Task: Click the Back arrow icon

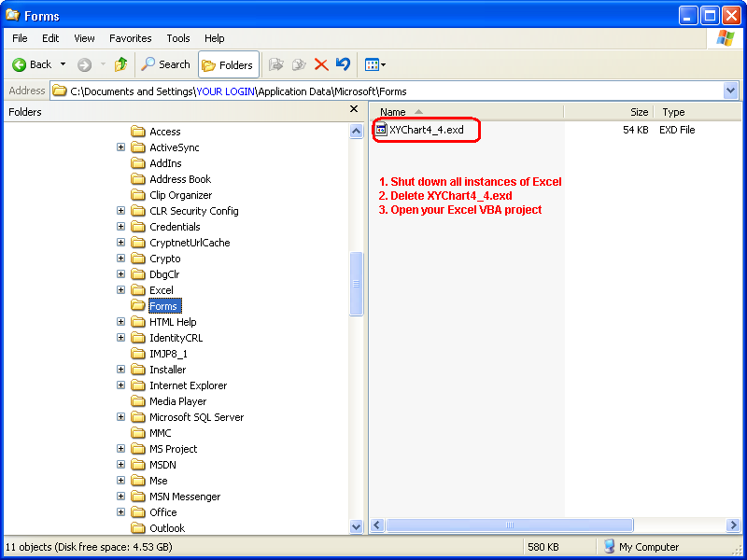Action: tap(20, 64)
